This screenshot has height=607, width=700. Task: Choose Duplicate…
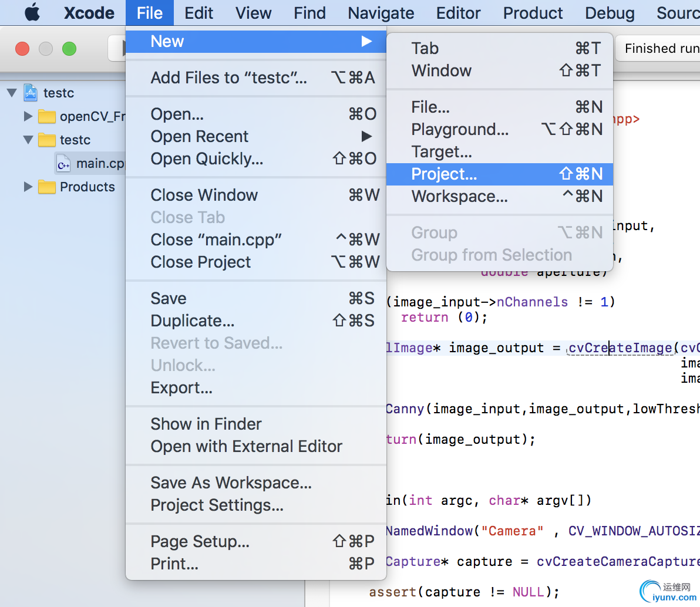256,321
